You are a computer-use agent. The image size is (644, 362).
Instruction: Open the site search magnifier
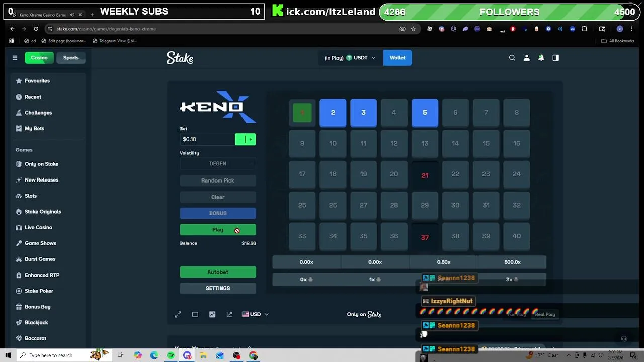[512, 58]
